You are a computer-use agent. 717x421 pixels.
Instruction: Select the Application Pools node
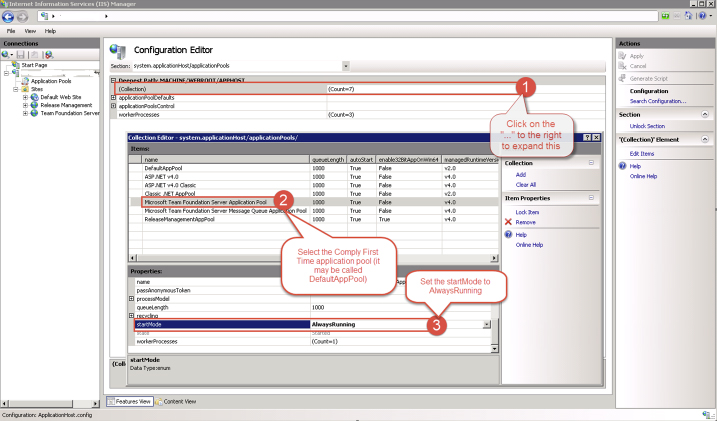coord(50,81)
